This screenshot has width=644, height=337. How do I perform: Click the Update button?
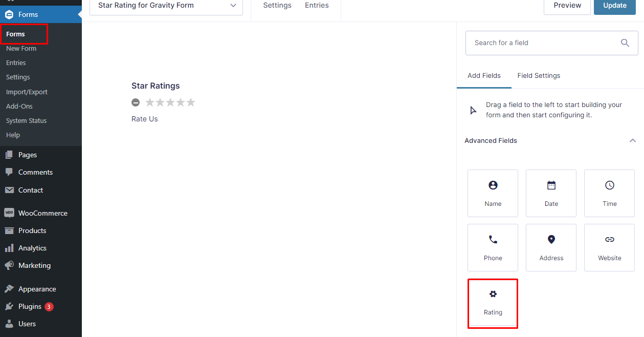pos(614,6)
